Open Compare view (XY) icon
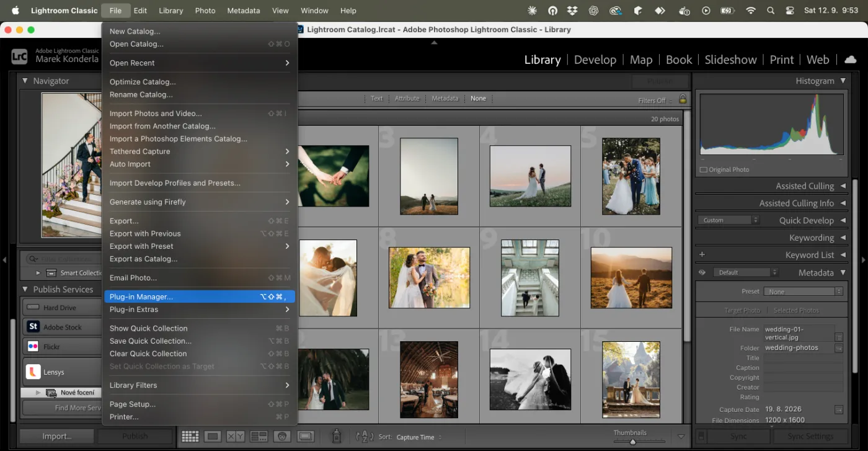Screen dimensions: 868x451 click(236, 437)
